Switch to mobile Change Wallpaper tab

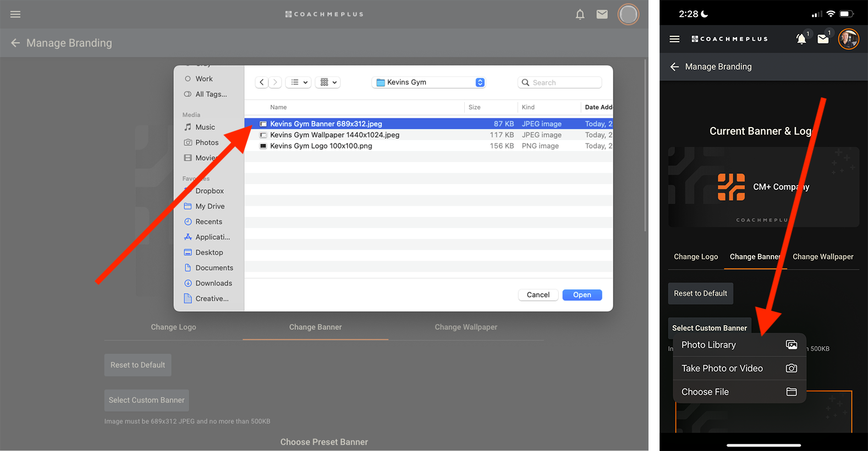tap(822, 257)
